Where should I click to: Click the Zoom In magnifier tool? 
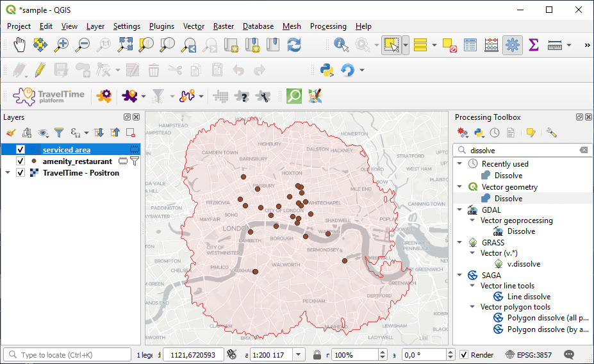coord(62,45)
